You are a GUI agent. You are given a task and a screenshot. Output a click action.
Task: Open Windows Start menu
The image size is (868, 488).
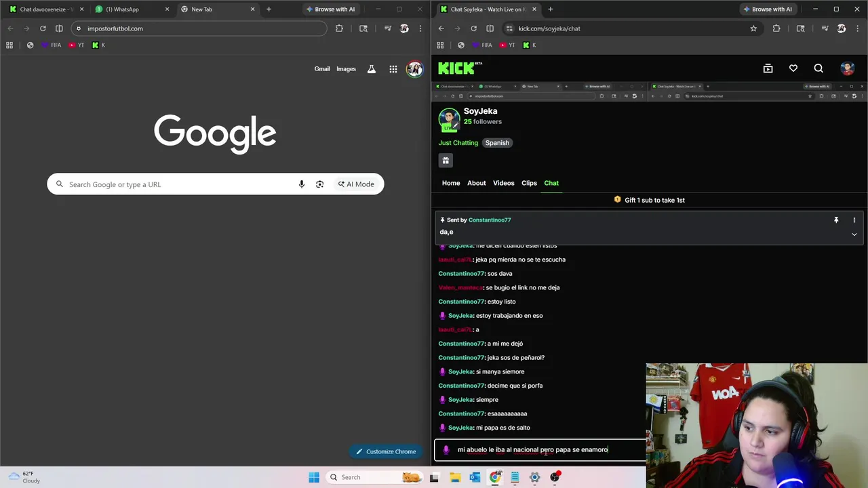(x=314, y=477)
